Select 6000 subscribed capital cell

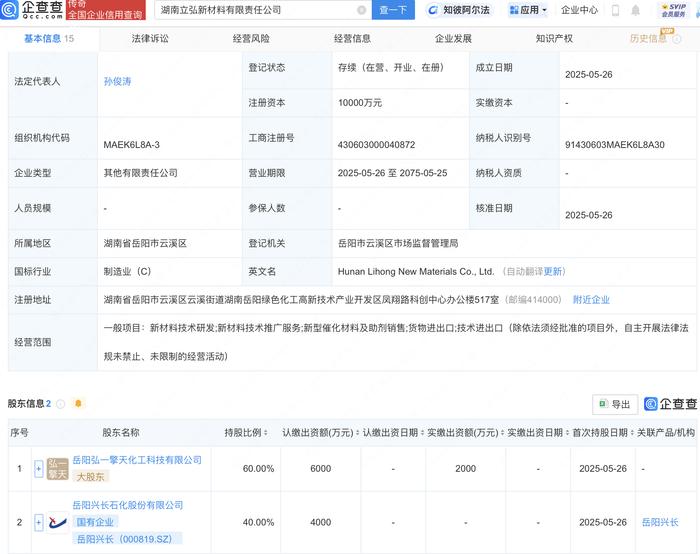321,469
